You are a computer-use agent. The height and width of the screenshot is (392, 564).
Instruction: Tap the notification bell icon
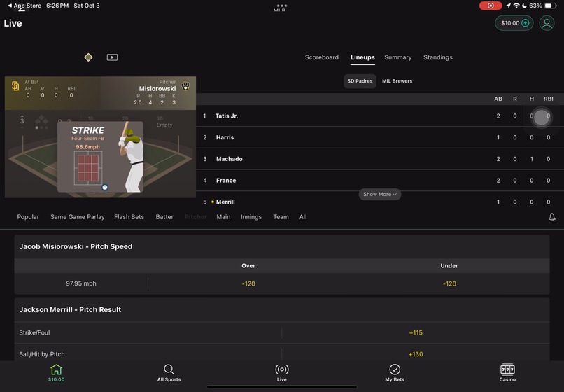[552, 217]
